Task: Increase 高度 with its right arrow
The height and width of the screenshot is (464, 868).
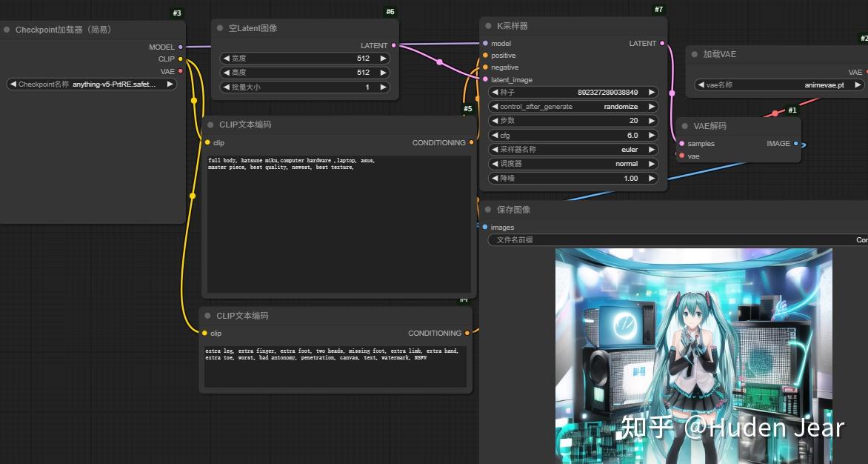Action: click(x=383, y=73)
